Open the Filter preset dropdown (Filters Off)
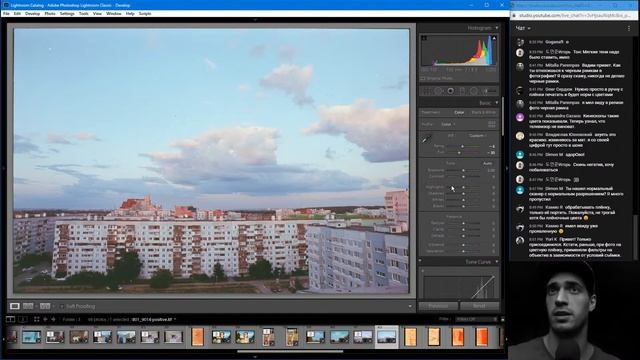Image resolution: width=640 pixels, height=360 pixels. click(x=477, y=319)
